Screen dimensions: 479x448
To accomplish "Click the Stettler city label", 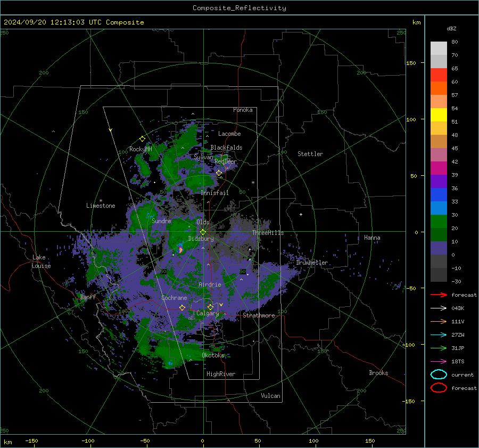I will [x=310, y=154].
